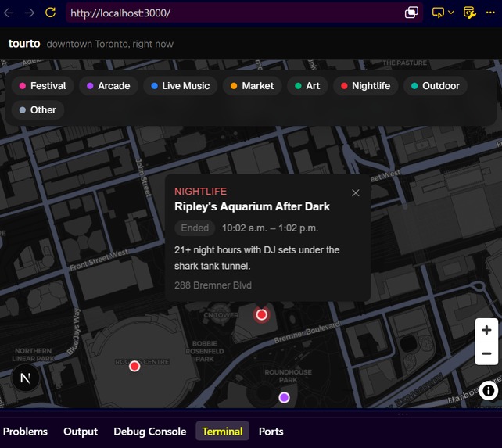Toggle the Festival category filter
Image resolution: width=502 pixels, height=448 pixels.
pyautogui.click(x=42, y=86)
